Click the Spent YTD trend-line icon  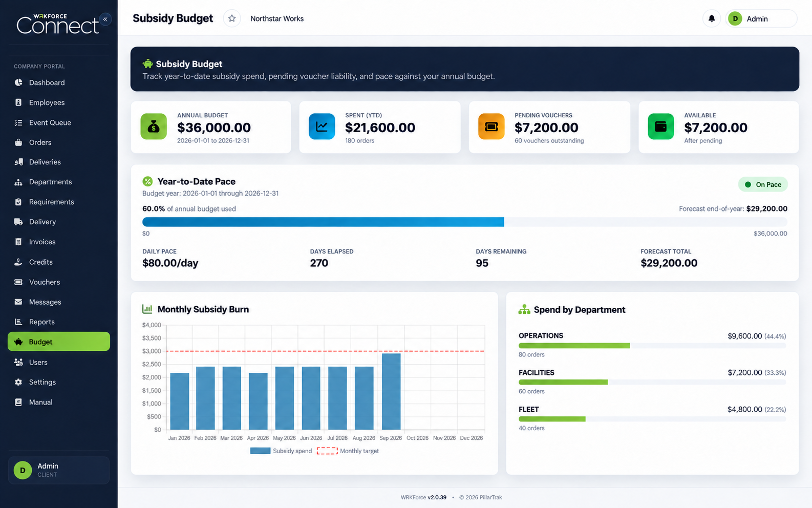pyautogui.click(x=322, y=126)
